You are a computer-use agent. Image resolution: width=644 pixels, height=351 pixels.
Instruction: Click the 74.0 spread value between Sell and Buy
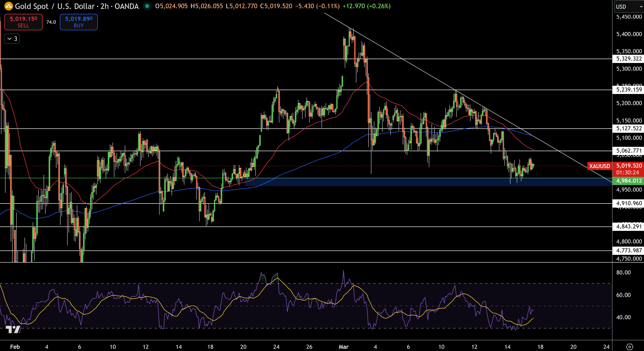[51, 22]
